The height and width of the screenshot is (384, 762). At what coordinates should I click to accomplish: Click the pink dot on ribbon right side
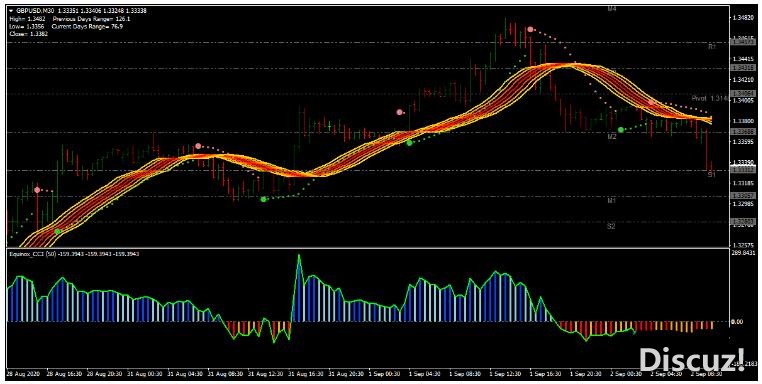point(651,103)
